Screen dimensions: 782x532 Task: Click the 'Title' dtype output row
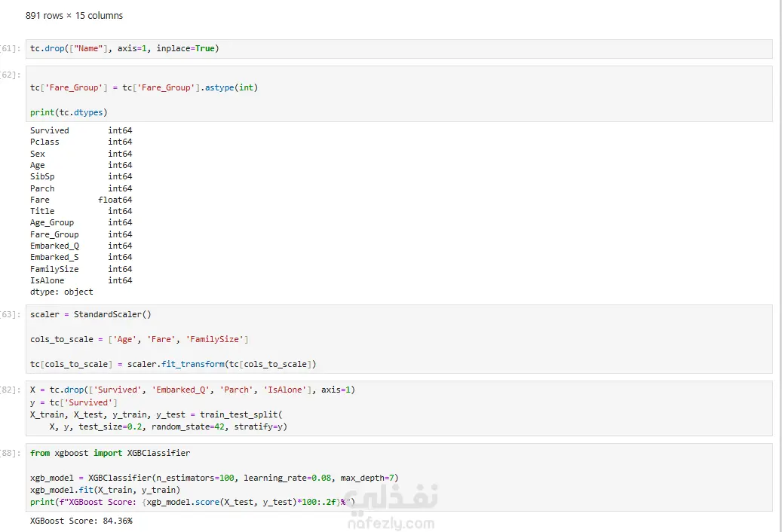click(x=81, y=211)
